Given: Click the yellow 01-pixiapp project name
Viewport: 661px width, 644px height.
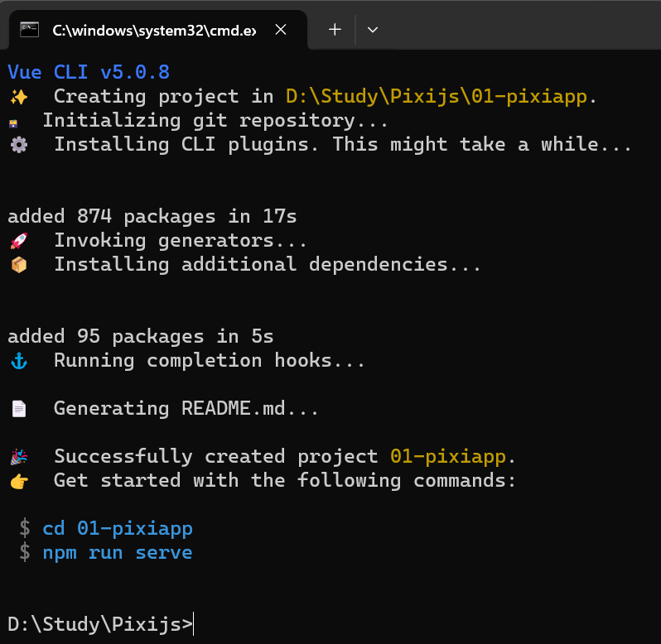Looking at the screenshot, I should tap(448, 457).
